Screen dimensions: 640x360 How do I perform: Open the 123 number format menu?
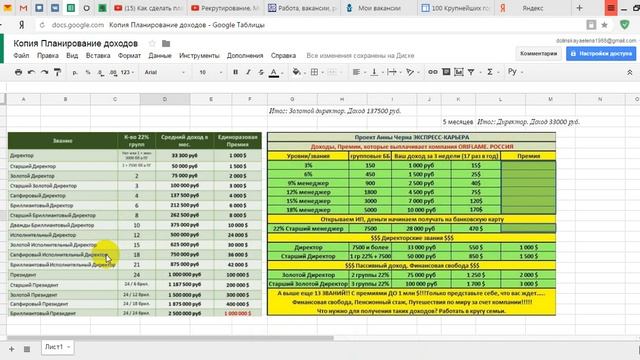(127, 72)
